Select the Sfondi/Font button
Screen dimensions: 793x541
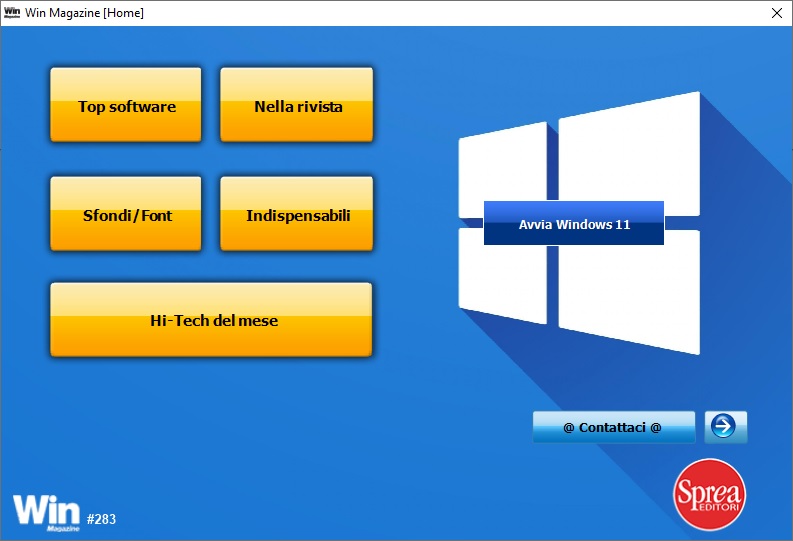(126, 213)
